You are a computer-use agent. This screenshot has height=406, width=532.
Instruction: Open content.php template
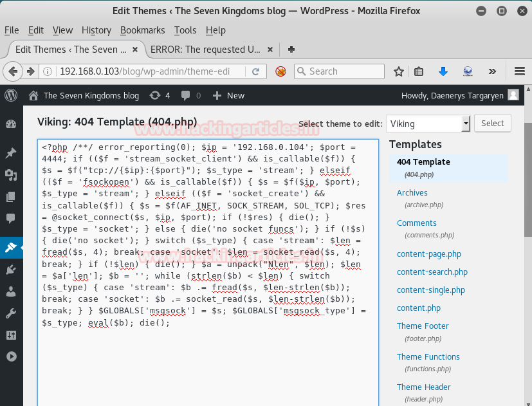click(x=418, y=308)
